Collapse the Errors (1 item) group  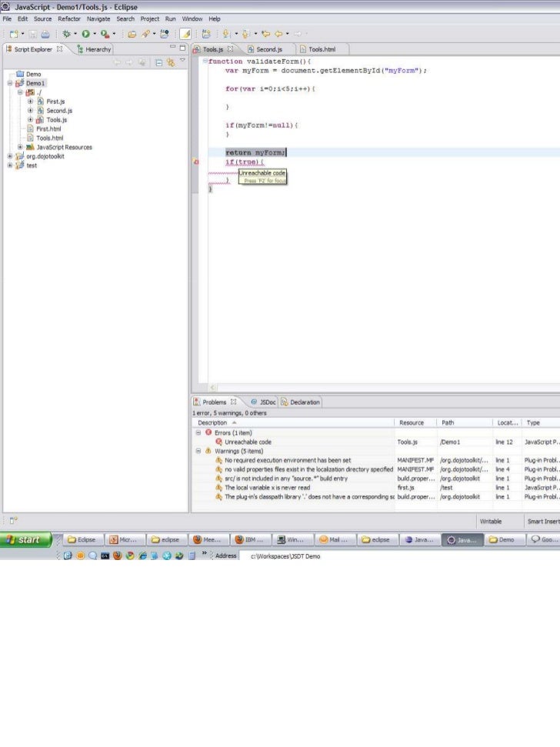point(198,433)
